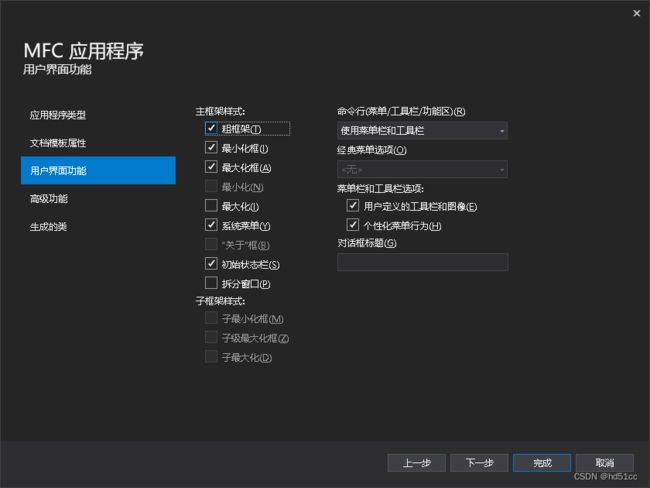Image resolution: width=650 pixels, height=488 pixels.
Task: Click the MFC 应用程序 title text
Action: (x=83, y=51)
